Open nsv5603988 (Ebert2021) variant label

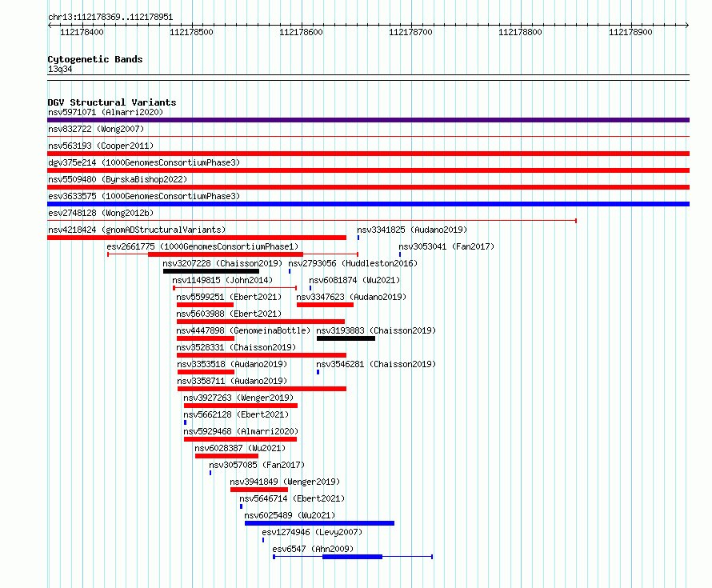[229, 314]
